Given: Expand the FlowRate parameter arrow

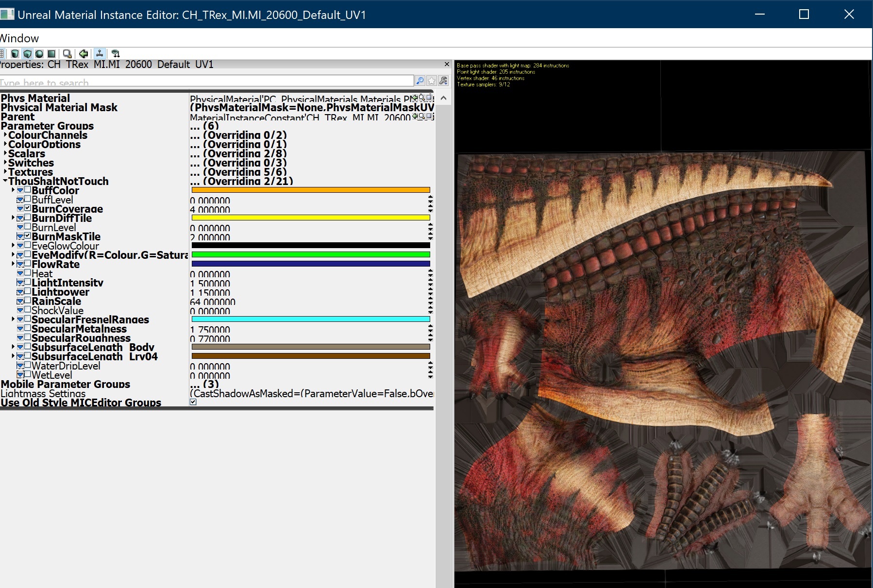Looking at the screenshot, I should pyautogui.click(x=13, y=264).
